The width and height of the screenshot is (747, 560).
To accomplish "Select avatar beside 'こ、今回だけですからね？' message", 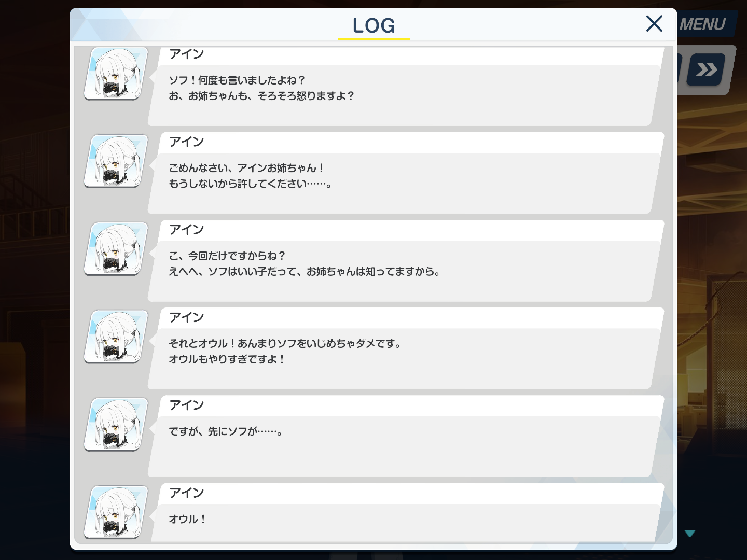I will tap(116, 249).
